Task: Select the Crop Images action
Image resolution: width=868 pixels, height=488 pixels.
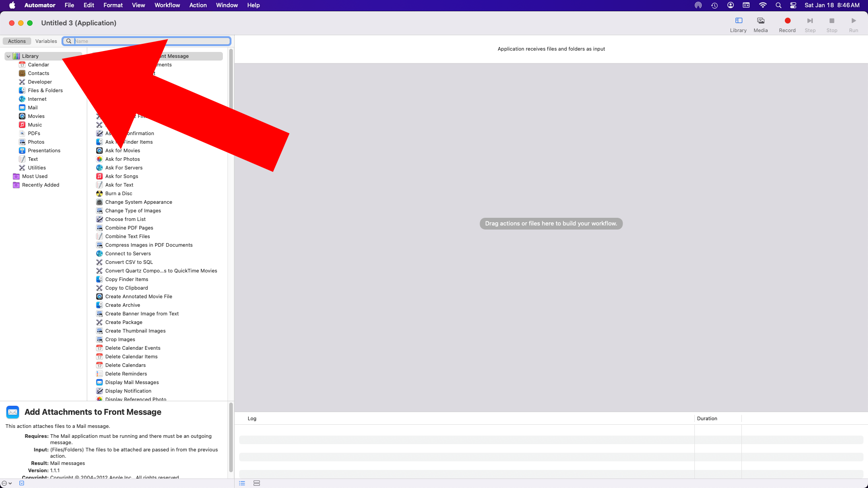Action: (120, 339)
